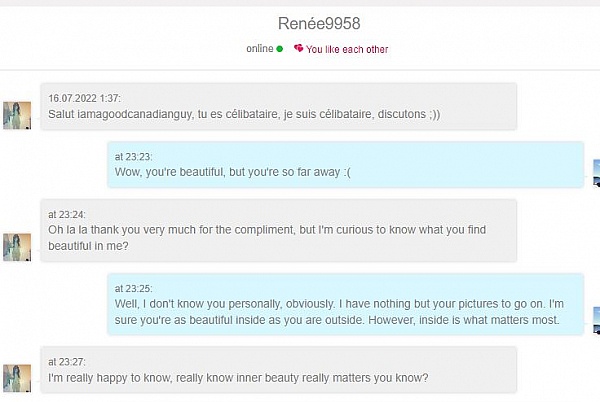Click the "online" status text
600x402 pixels.
click(x=260, y=49)
